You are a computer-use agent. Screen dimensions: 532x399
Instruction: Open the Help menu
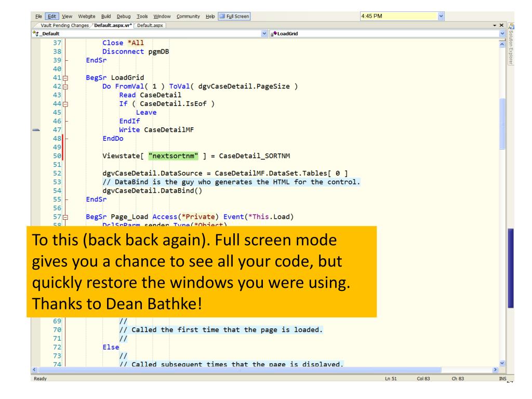pyautogui.click(x=210, y=16)
